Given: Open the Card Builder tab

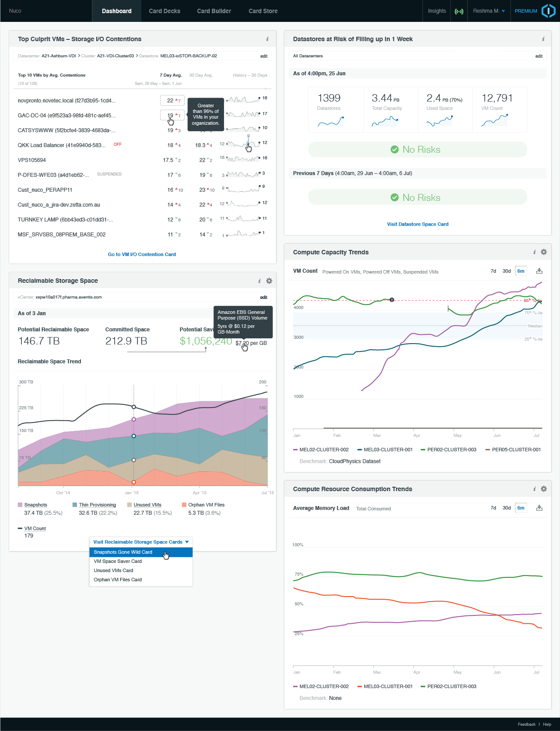Looking at the screenshot, I should click(214, 11).
